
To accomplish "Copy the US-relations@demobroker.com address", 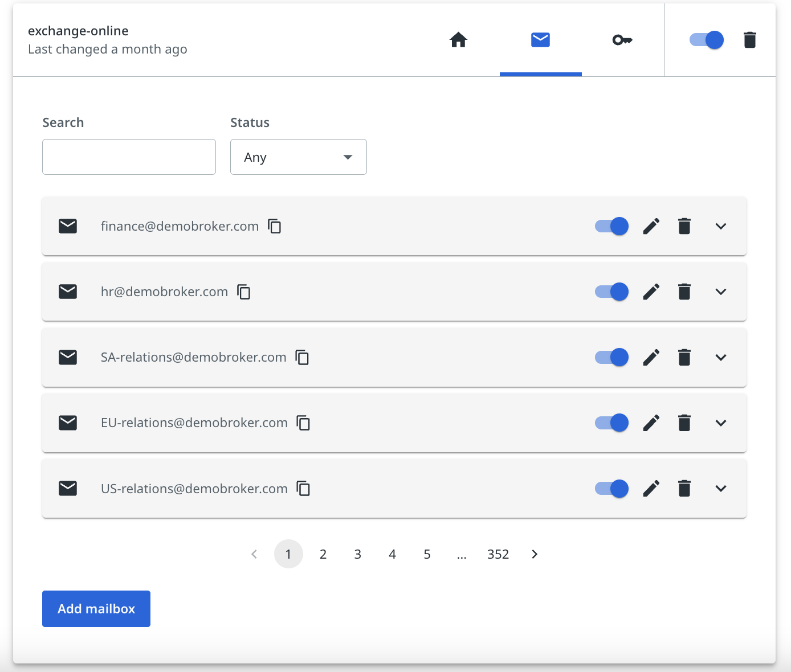I will tap(303, 489).
